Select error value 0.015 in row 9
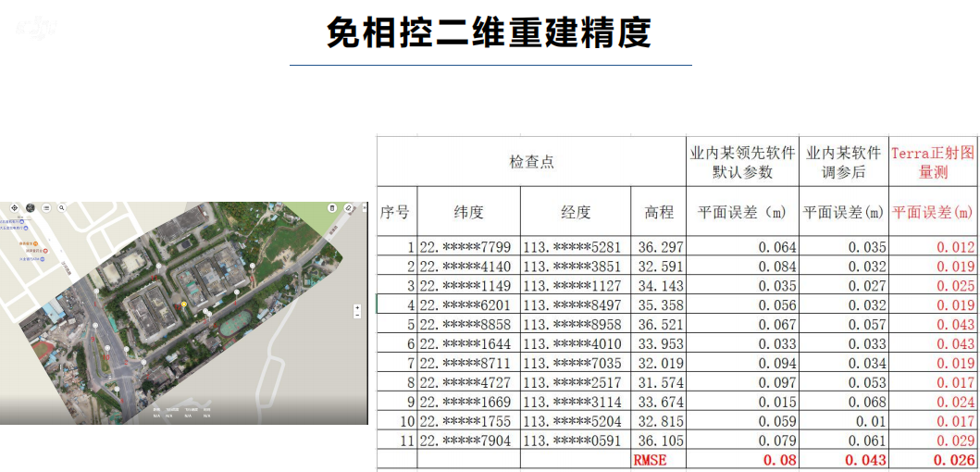 click(742, 402)
